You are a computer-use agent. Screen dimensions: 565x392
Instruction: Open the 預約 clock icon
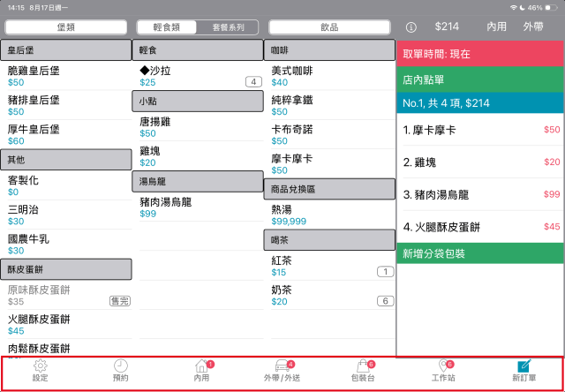(121, 366)
